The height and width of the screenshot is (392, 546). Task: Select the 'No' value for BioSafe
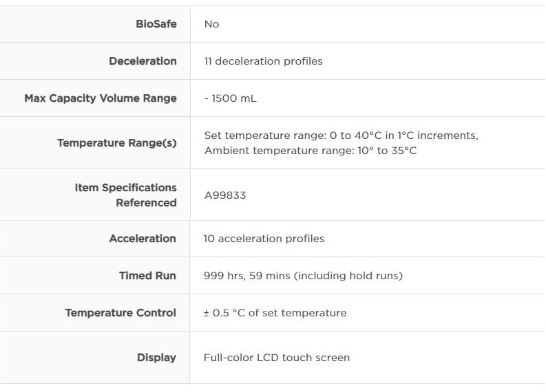click(x=211, y=24)
